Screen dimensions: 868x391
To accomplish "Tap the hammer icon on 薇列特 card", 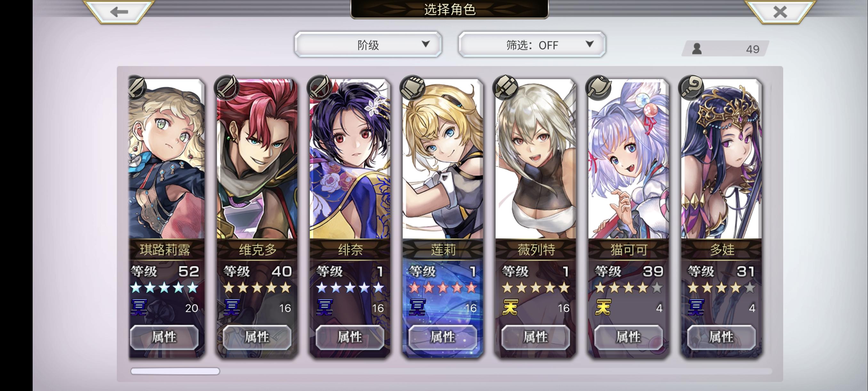I will pyautogui.click(x=505, y=87).
